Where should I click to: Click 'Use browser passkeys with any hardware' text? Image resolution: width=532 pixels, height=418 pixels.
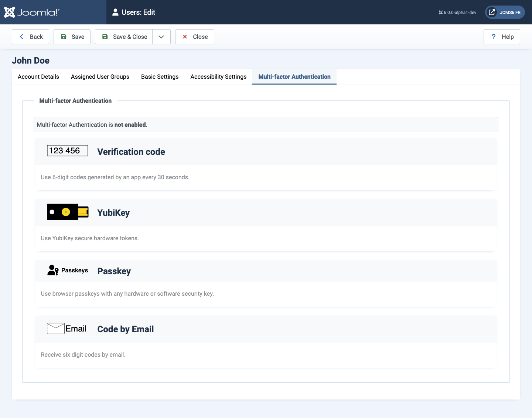tap(127, 294)
